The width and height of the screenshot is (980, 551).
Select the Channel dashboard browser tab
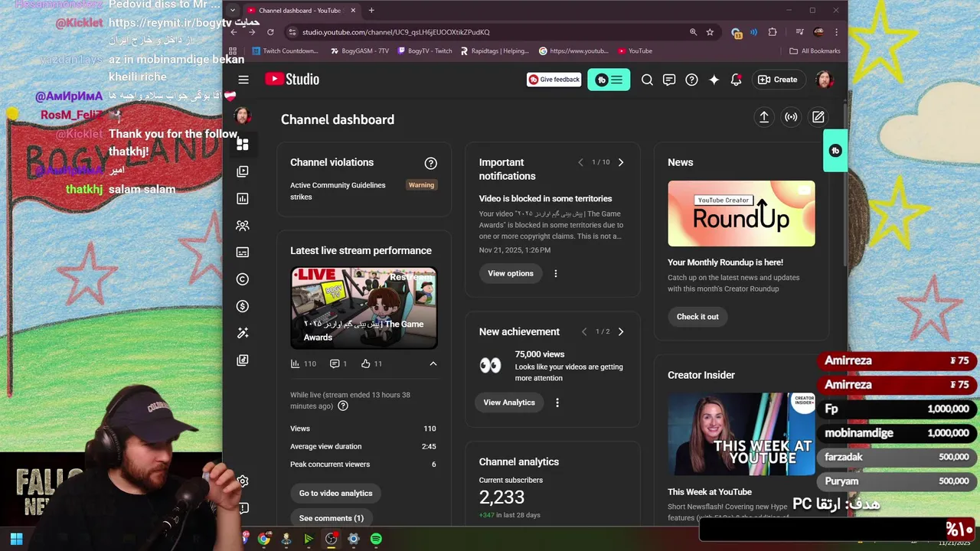[301, 11]
